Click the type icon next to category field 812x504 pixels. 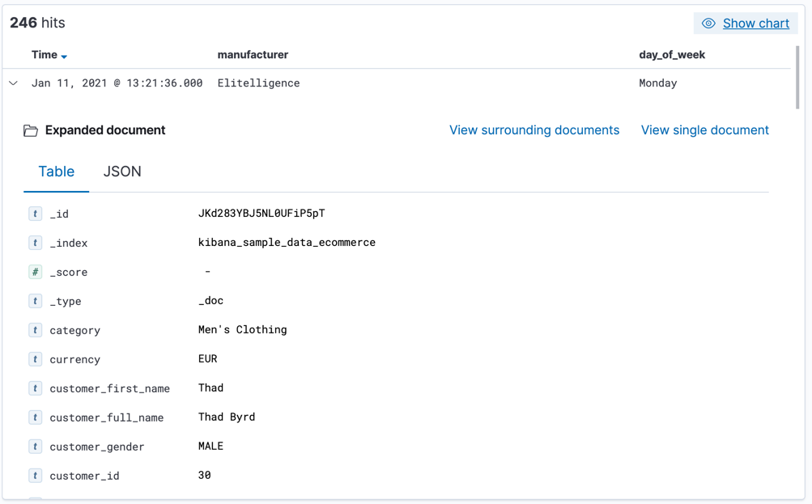click(35, 330)
